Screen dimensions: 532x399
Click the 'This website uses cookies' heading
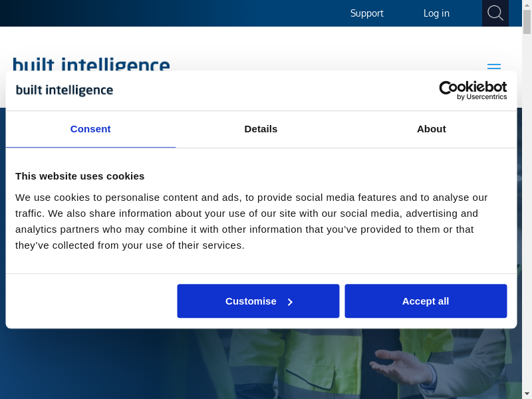click(x=80, y=176)
